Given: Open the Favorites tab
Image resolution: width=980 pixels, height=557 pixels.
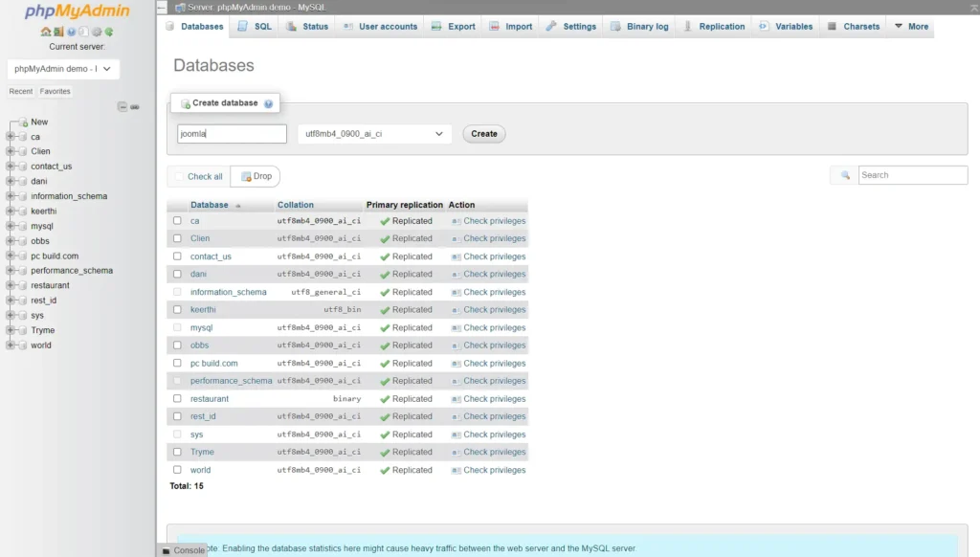Looking at the screenshot, I should coord(55,91).
